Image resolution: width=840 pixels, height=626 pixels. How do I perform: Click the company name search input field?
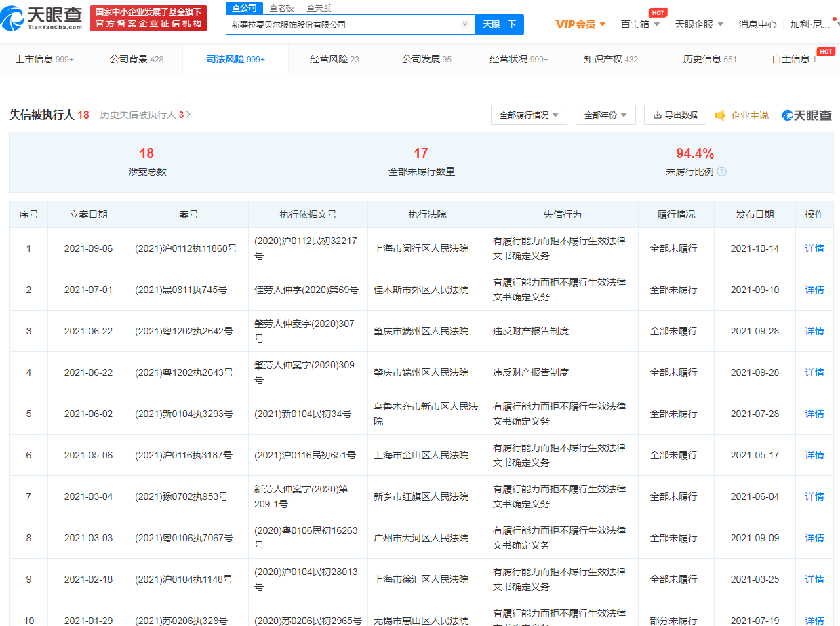342,24
